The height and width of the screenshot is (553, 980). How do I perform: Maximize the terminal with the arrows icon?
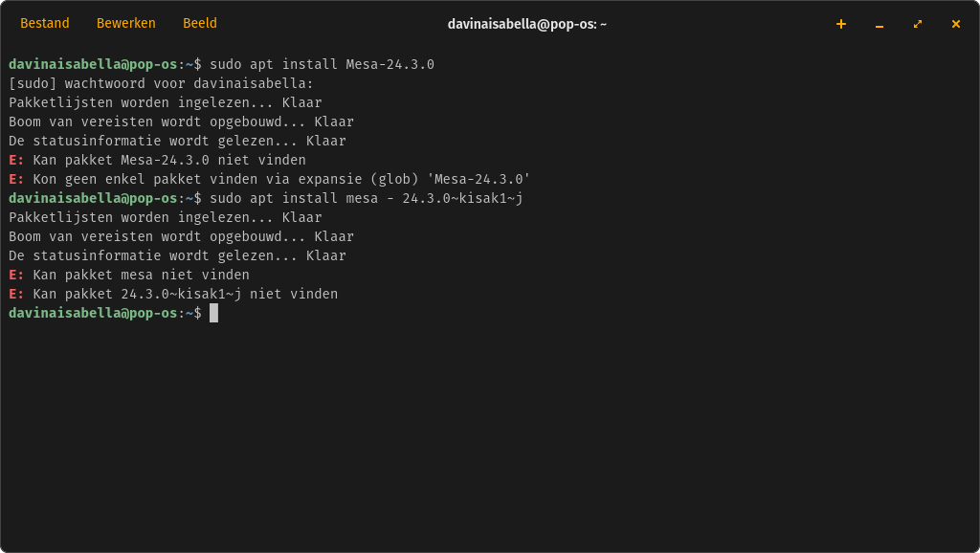pos(917,24)
